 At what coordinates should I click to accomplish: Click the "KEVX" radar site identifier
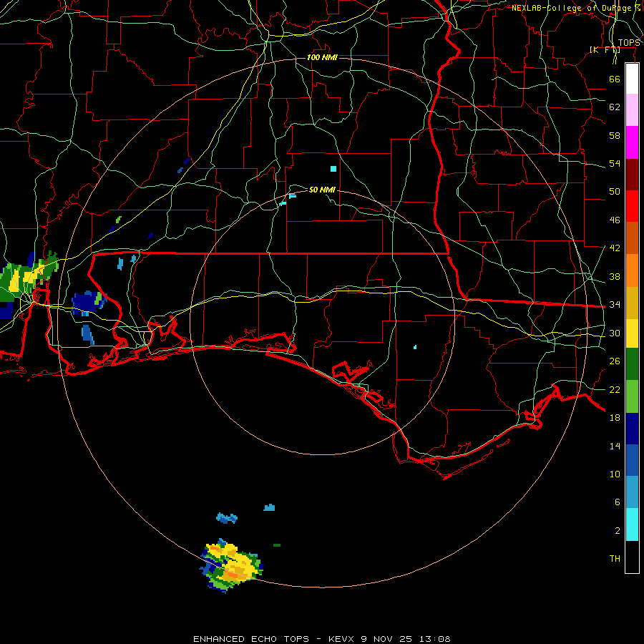(342, 639)
